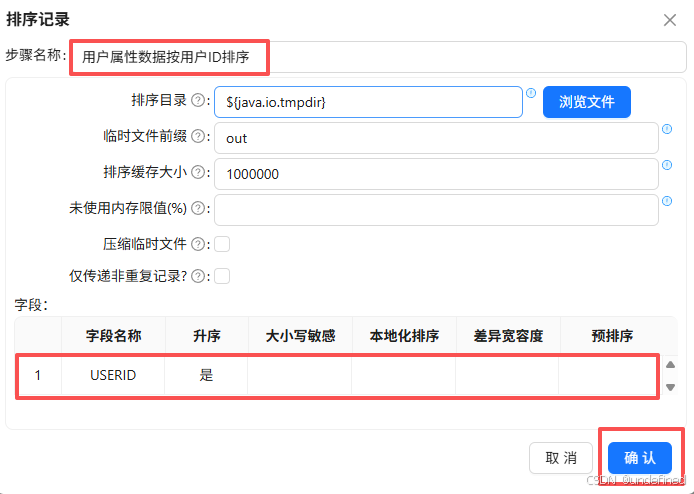Cancel the dialog with 取消
This screenshot has width=694, height=494.
[561, 458]
